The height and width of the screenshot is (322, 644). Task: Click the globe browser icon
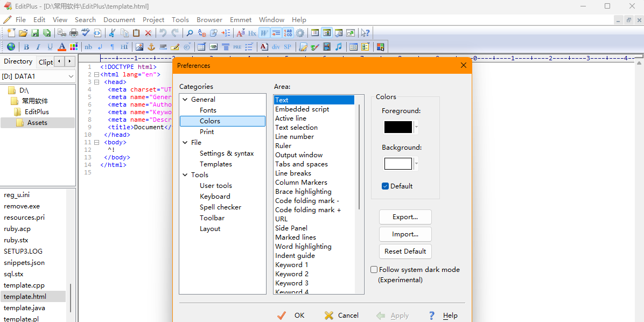[11, 46]
